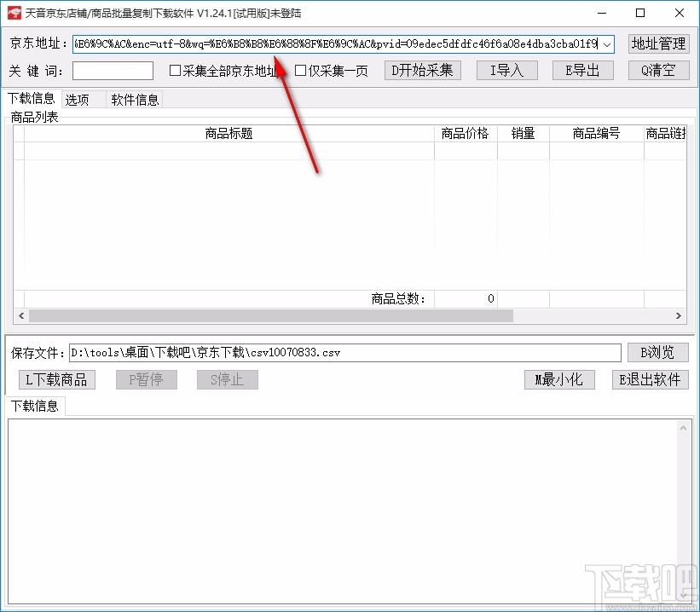Open the 京东地址 address history dropdown

[x=609, y=43]
